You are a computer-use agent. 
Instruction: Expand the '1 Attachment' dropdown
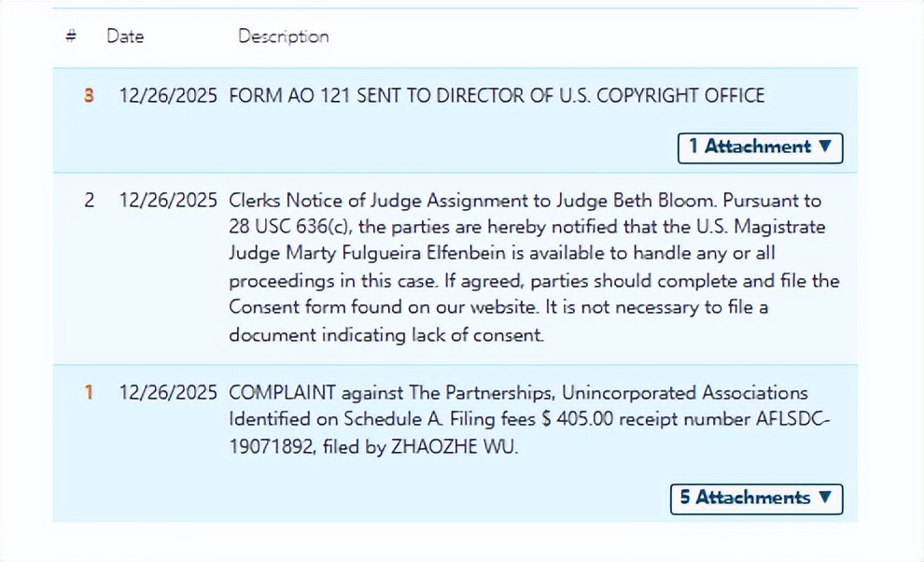pyautogui.click(x=760, y=147)
